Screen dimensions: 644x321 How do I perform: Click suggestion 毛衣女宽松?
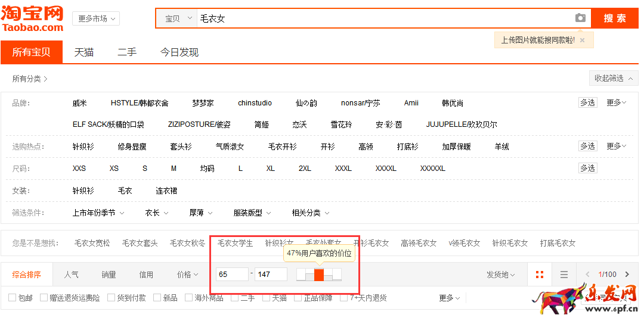pos(92,243)
